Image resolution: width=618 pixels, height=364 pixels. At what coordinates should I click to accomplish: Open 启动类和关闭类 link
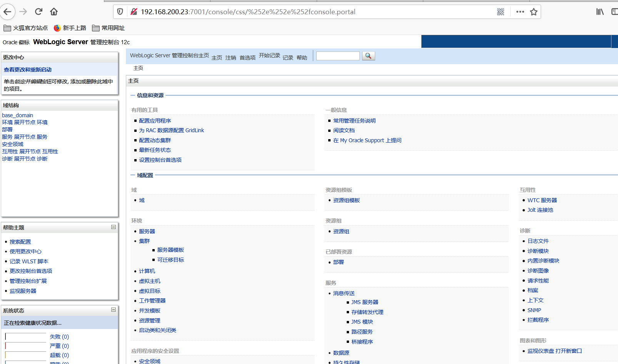click(x=158, y=330)
